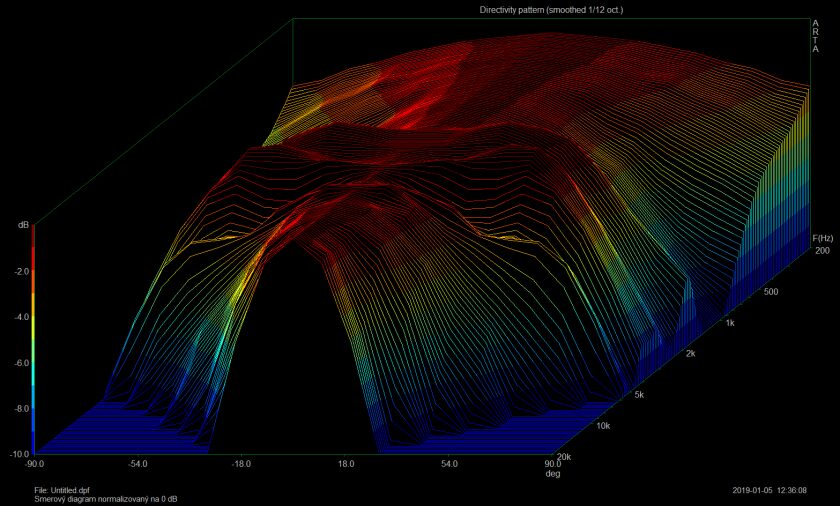Viewport: 840px width, 506px height.
Task: Click the -4.0 dB axis value
Action: tap(21, 317)
